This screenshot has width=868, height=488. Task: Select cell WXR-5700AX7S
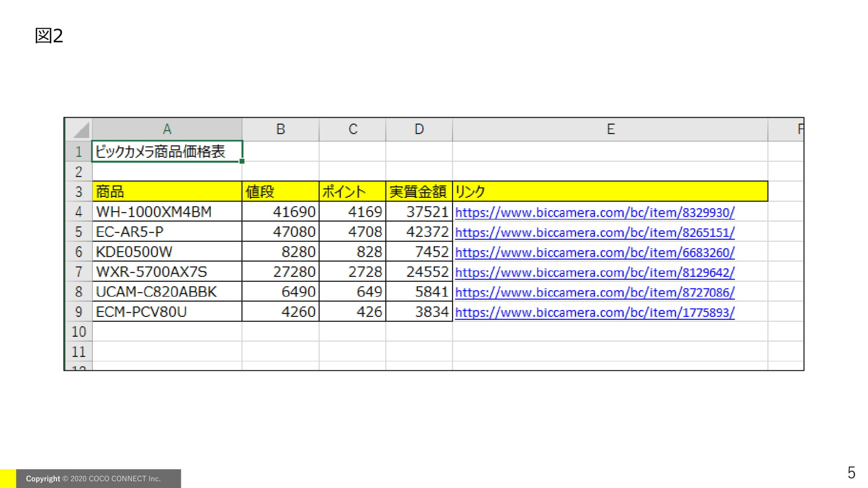pyautogui.click(x=167, y=271)
